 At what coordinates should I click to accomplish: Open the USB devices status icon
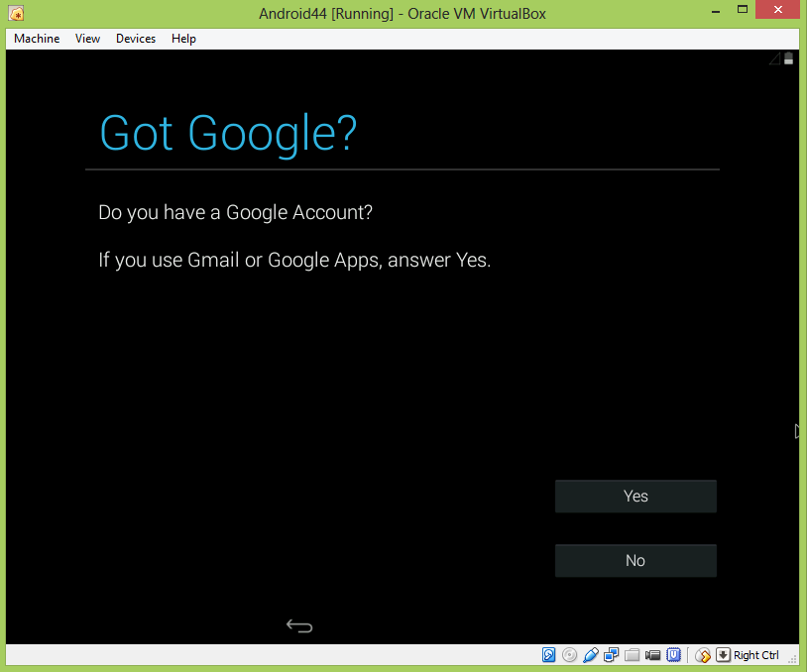click(x=590, y=654)
